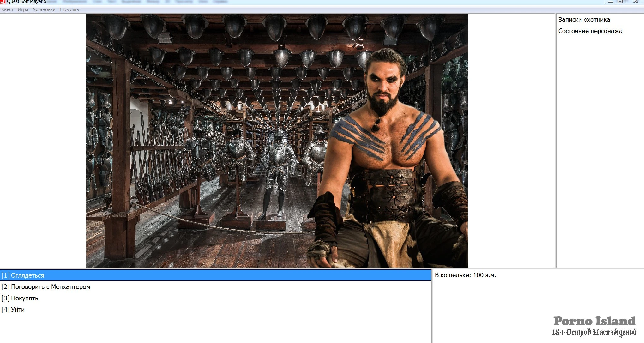Viewport: 644px width, 343px height.
Task: Open Записки охотника in objects panel
Action: [584, 20]
